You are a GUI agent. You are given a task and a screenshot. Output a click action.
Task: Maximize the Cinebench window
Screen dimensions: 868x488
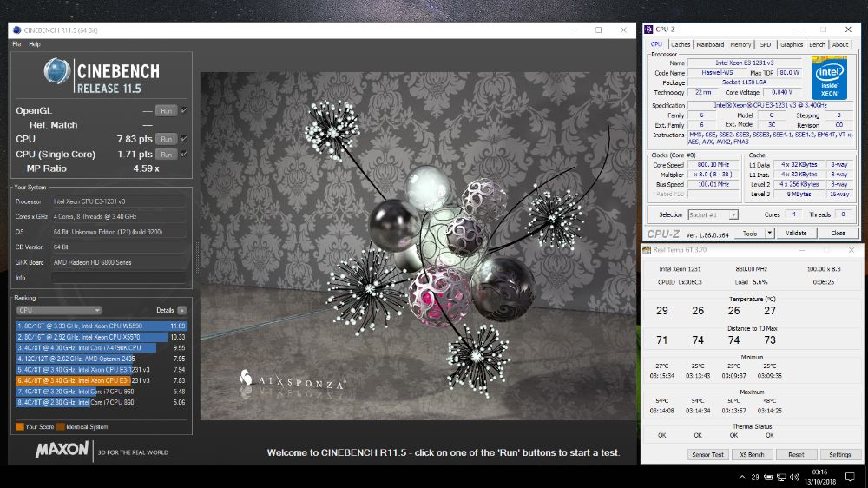(598, 30)
